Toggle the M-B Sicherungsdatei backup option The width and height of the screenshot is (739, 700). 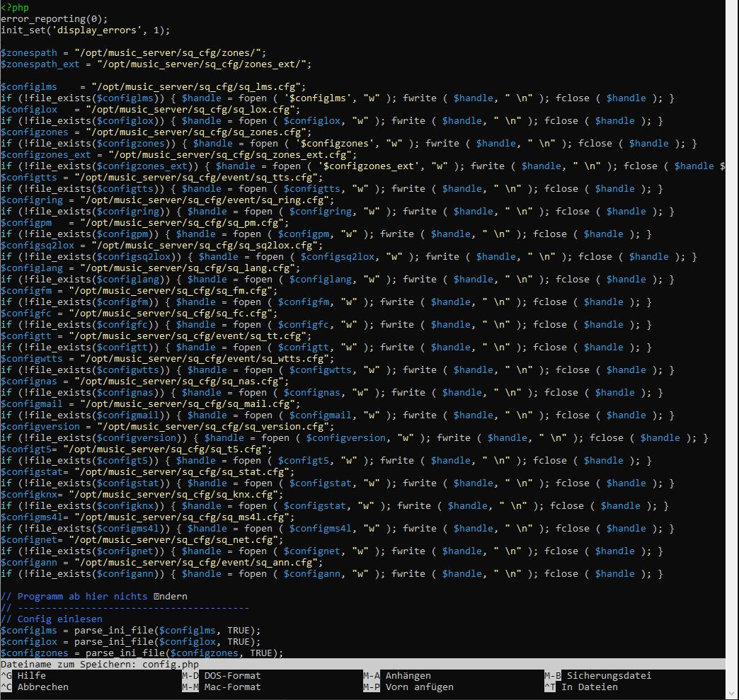[599, 675]
